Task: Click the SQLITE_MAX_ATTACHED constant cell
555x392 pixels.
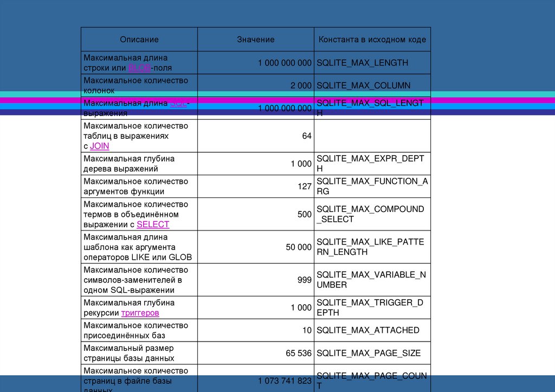Action: pos(367,330)
